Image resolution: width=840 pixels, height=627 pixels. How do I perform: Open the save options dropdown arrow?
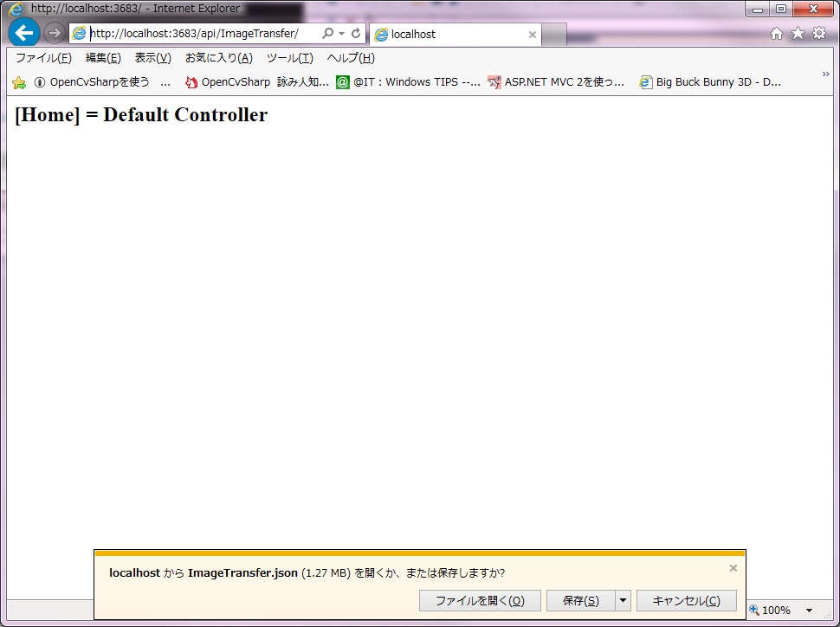[623, 601]
